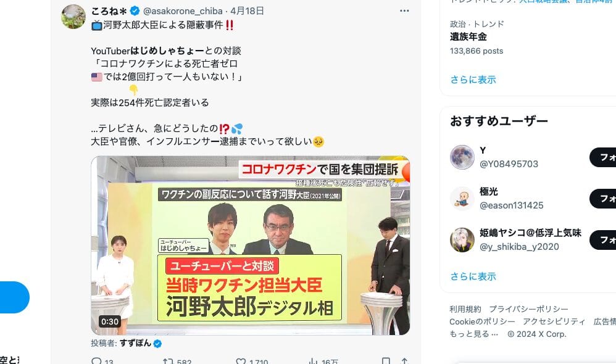Follow user 極光 @eason131425

(603, 199)
